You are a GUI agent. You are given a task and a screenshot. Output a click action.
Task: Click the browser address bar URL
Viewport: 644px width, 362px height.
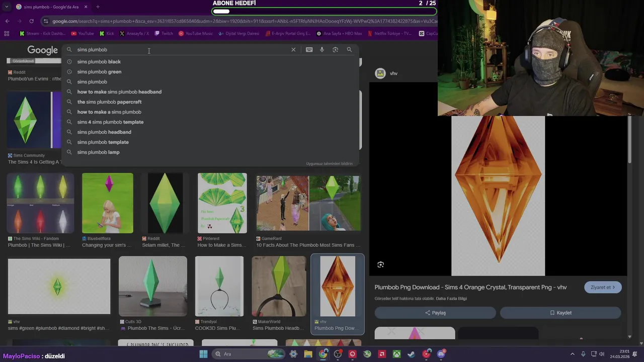pos(245,21)
